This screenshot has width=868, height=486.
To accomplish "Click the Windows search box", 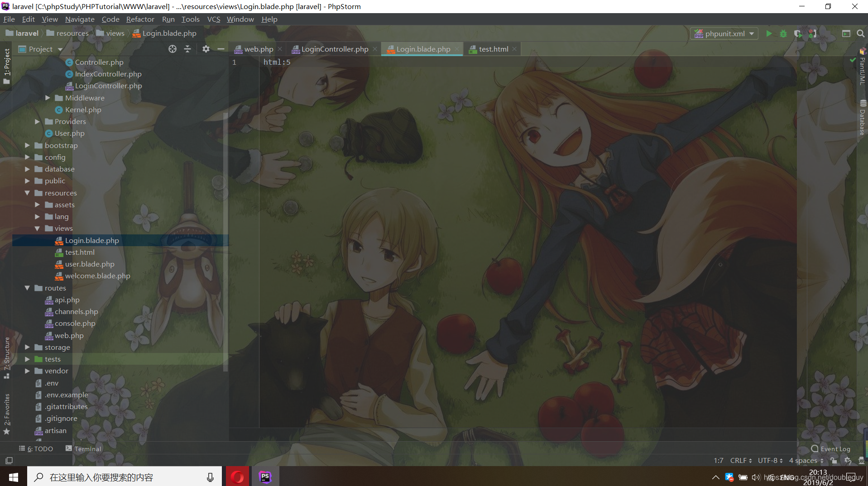I will [125, 476].
